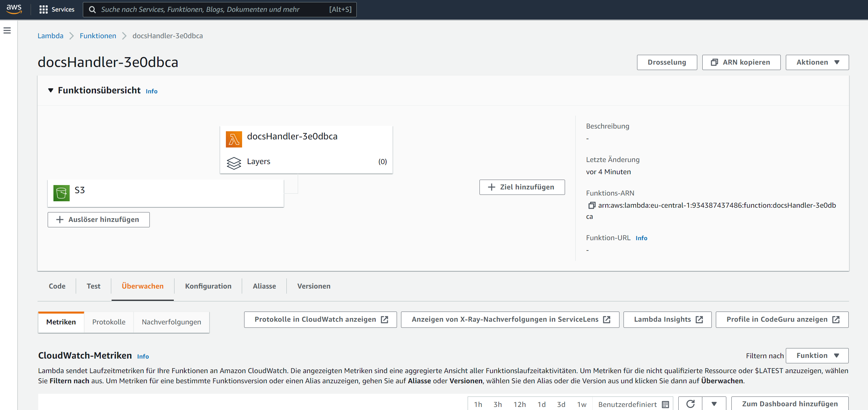This screenshot has width=868, height=410.
Task: Select the S3 trigger label
Action: pyautogui.click(x=80, y=190)
